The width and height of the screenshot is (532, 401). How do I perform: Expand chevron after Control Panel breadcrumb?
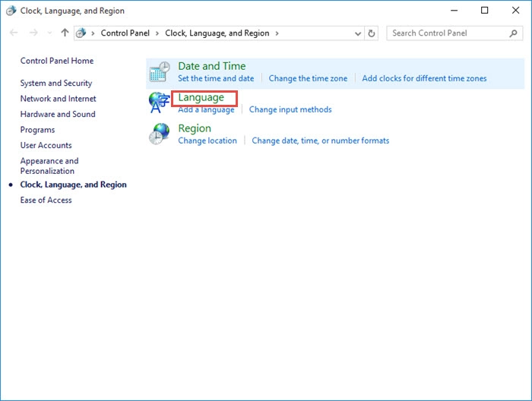[x=157, y=33]
